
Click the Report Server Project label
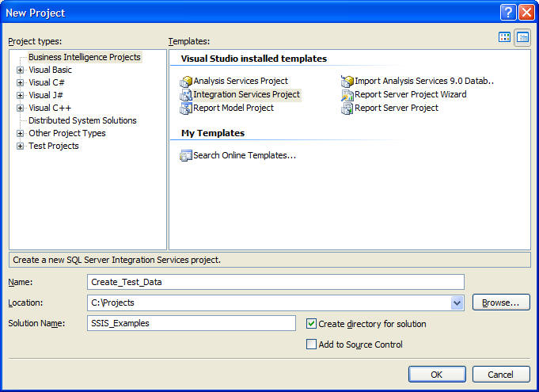click(397, 108)
